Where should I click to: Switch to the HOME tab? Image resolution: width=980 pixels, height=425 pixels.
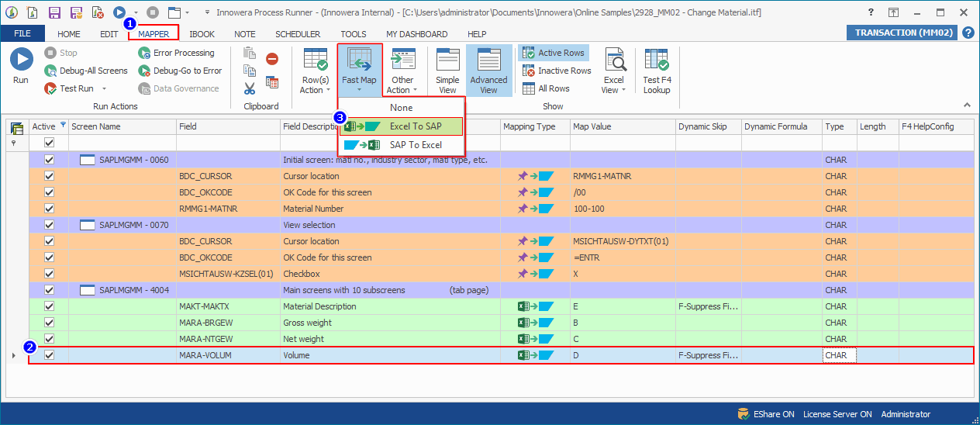69,34
